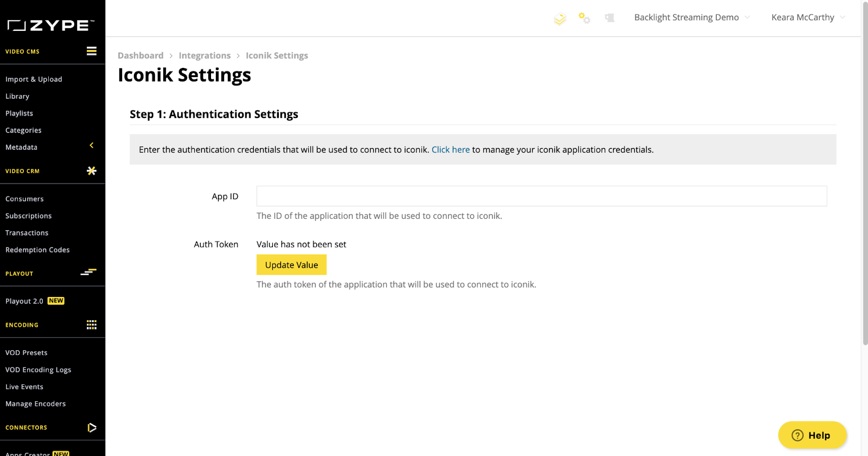Select Metadata sidebar item
This screenshot has height=456, width=868.
(21, 147)
